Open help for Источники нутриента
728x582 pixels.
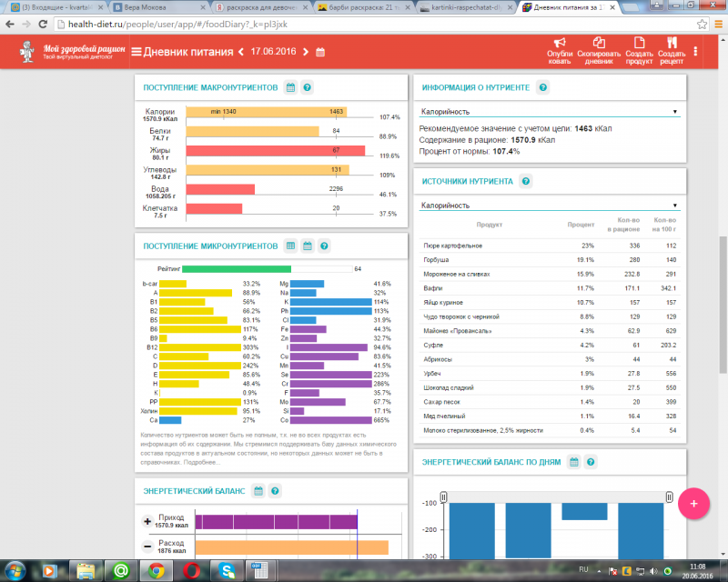(526, 181)
